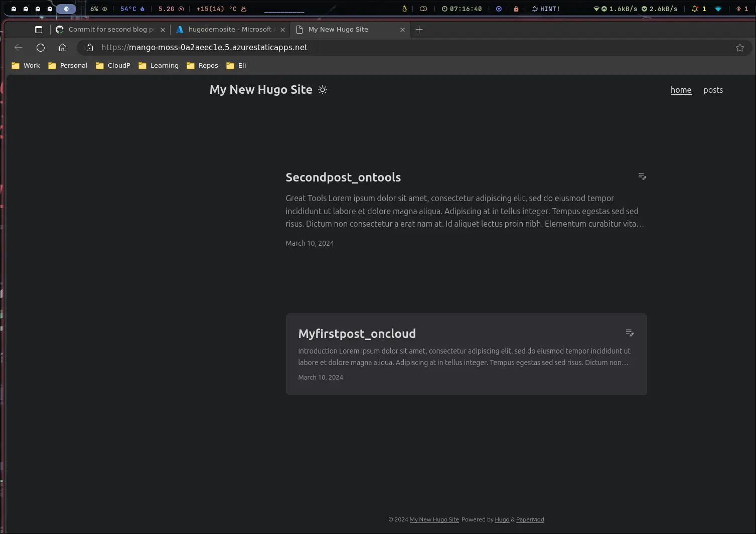Click the edit icon beside Secondpost_ontools
The image size is (756, 534).
pos(642,176)
